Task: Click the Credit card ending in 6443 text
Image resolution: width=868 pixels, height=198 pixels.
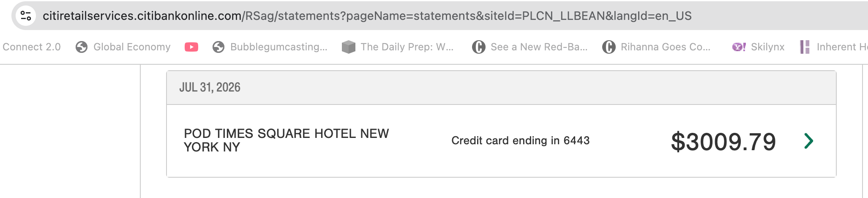Action: [520, 140]
